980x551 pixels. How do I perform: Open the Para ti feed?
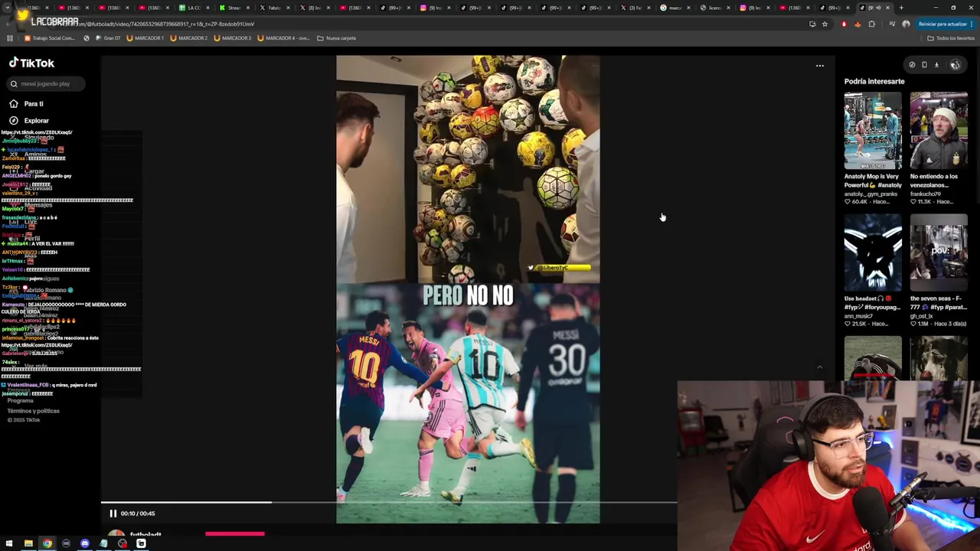(x=34, y=104)
